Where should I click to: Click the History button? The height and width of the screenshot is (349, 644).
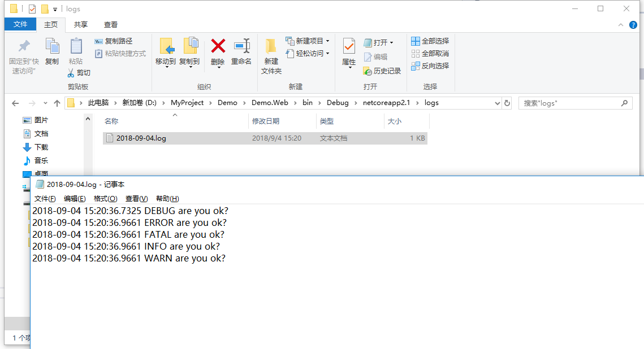click(382, 71)
